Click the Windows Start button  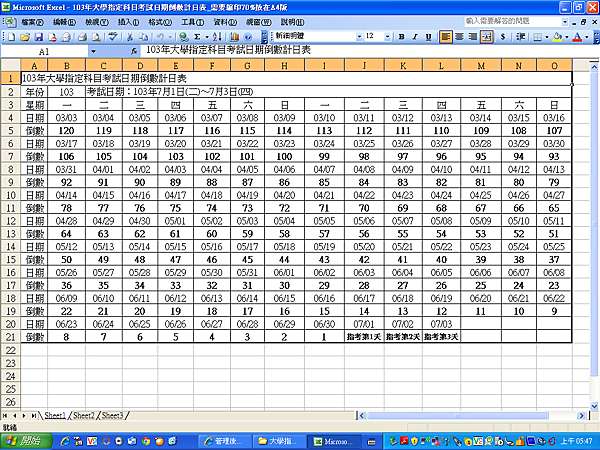point(26,441)
